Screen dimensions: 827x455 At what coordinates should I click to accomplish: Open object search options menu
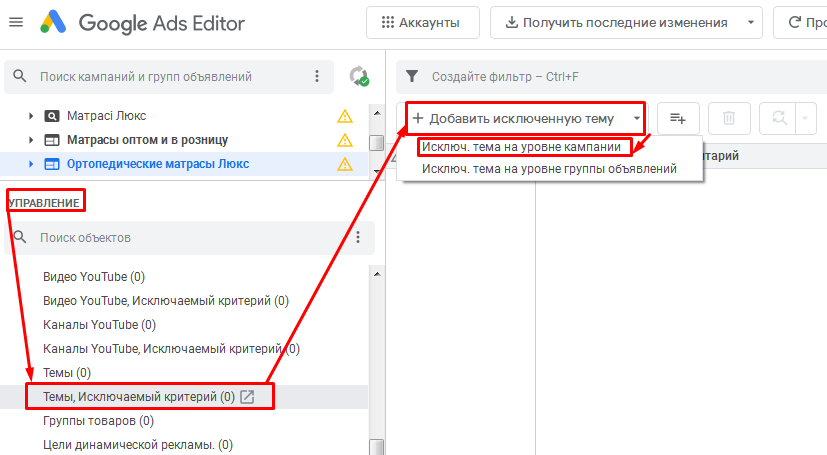[x=357, y=237]
